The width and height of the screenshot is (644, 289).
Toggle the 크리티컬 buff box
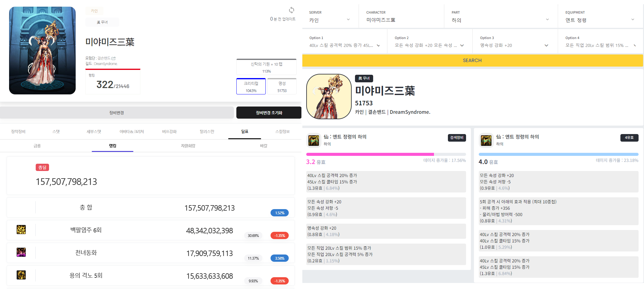coord(251,87)
